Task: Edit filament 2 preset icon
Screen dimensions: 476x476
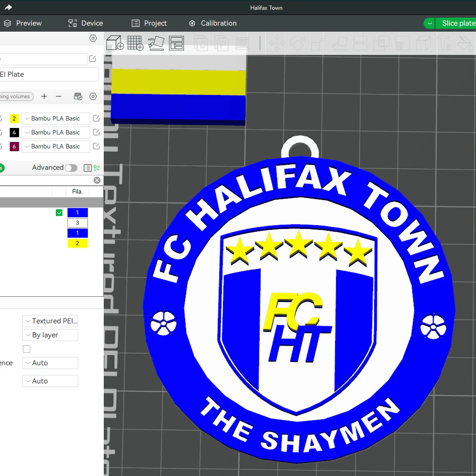Action: pyautogui.click(x=96, y=118)
